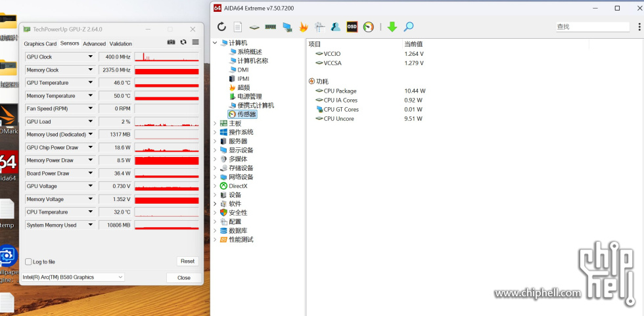Click the GPU Chip Power Draw graph
644x316 pixels.
coord(167,147)
